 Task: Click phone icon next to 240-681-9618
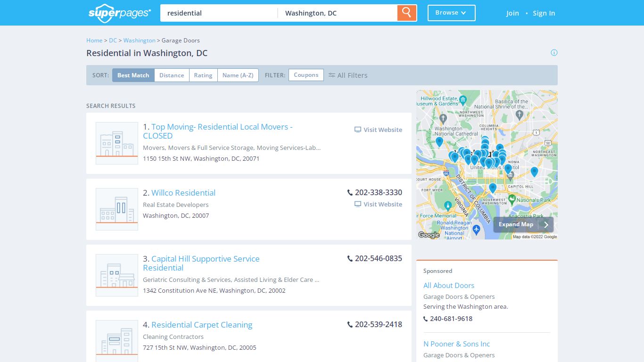[x=426, y=319]
